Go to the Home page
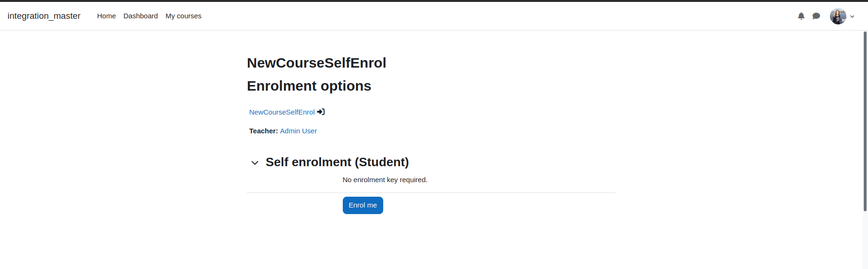Viewport: 868px width, 269px height. coord(106,16)
